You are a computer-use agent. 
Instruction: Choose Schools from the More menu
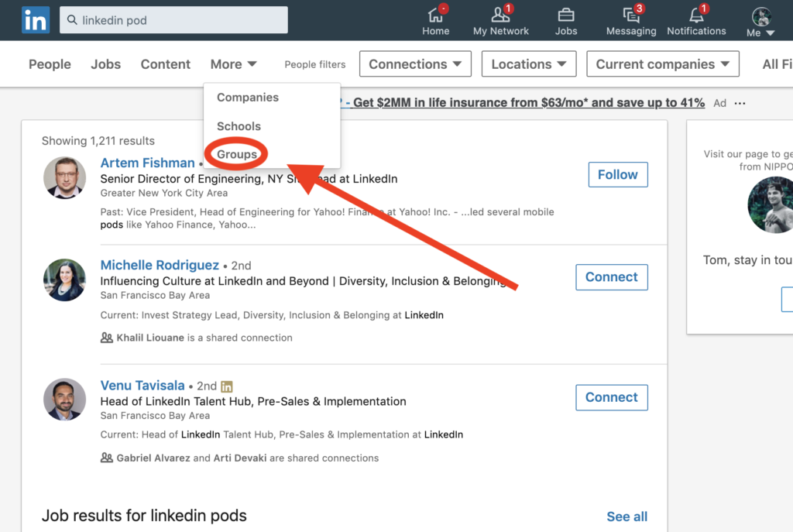pyautogui.click(x=239, y=126)
